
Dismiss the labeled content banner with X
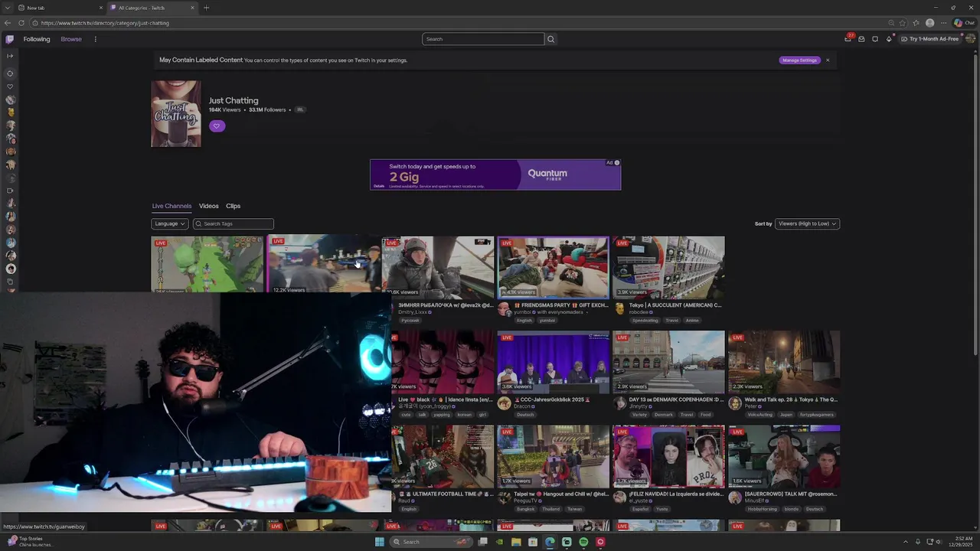pos(828,60)
